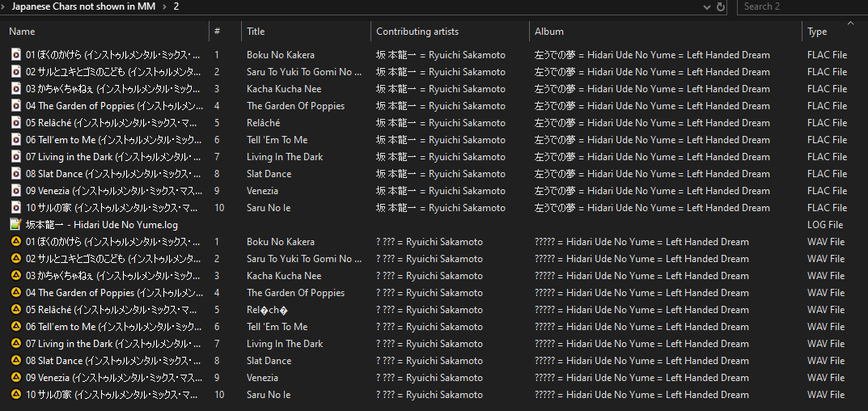
Task: Click the Album column header
Action: 549,32
